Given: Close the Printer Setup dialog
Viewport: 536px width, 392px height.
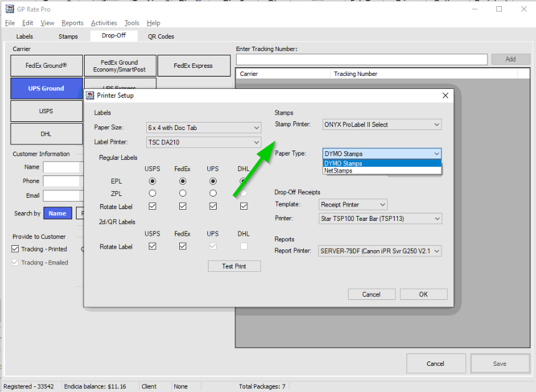Looking at the screenshot, I should [445, 95].
